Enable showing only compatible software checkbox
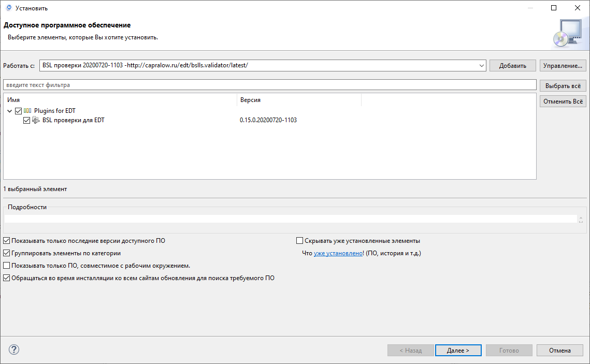Viewport: 590px width, 364px height. click(x=6, y=266)
